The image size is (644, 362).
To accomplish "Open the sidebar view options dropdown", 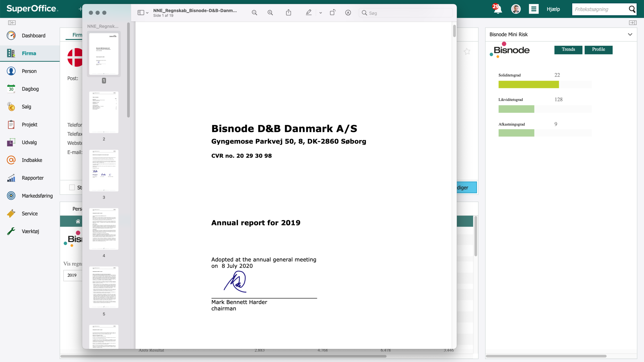I will point(143,13).
